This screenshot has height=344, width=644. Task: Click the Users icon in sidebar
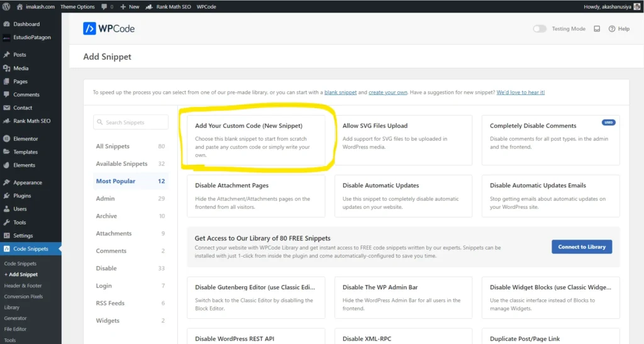tap(6, 209)
